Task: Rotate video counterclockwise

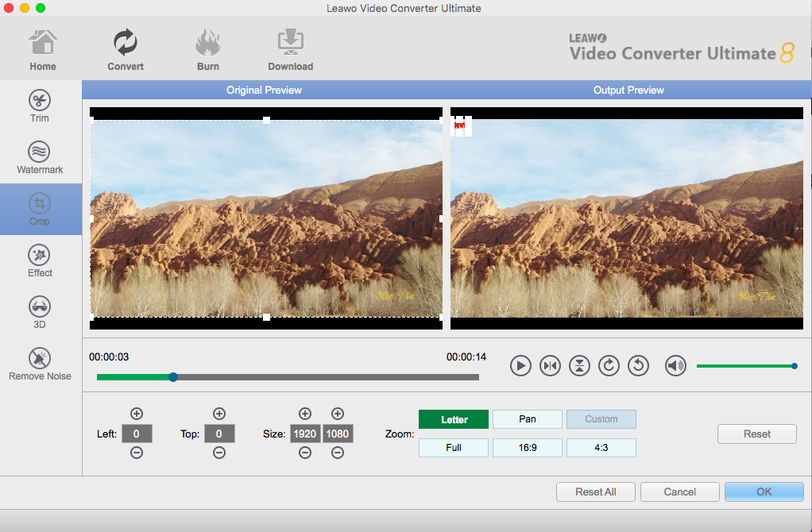Action: pyautogui.click(x=638, y=365)
